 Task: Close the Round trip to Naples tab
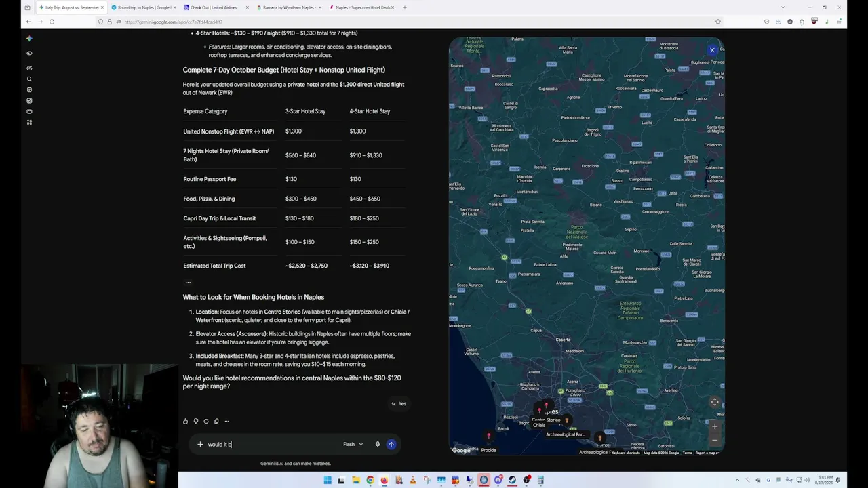click(x=174, y=7)
